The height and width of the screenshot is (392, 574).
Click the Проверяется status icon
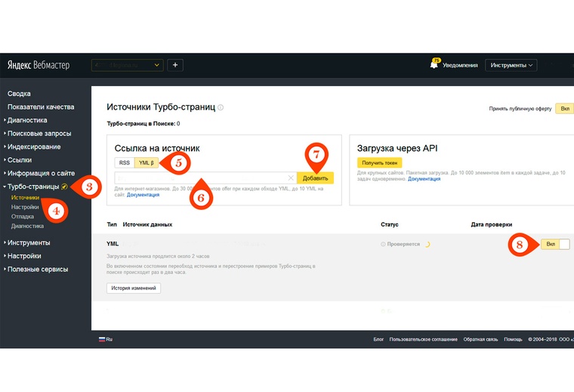point(383,245)
